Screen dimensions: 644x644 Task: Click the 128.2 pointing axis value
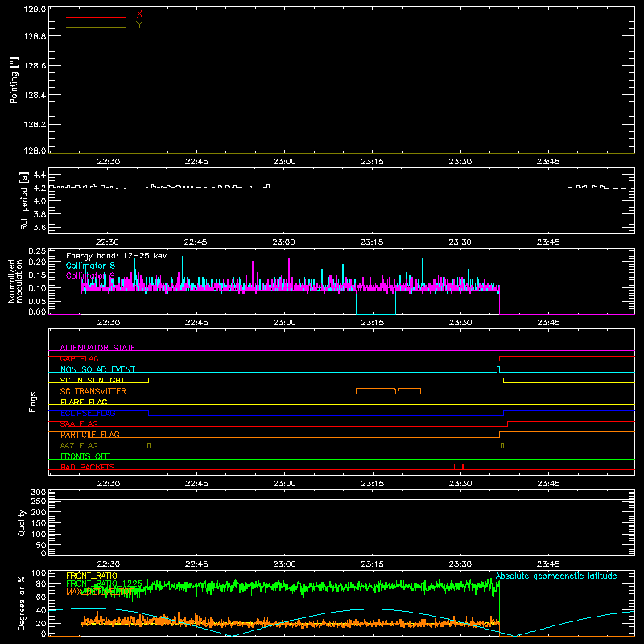35,125
